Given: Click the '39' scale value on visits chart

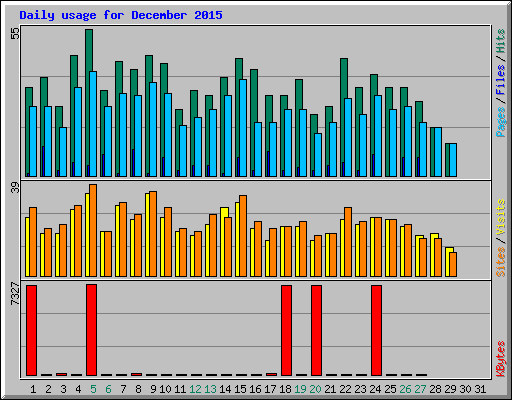Looking at the screenshot, I should click(15, 188).
